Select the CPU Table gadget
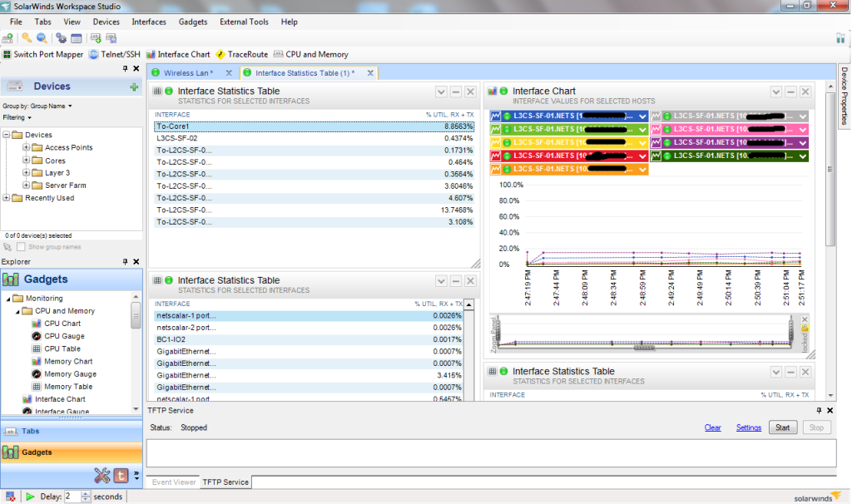Viewport: 852px width, 504px height. coord(62,348)
